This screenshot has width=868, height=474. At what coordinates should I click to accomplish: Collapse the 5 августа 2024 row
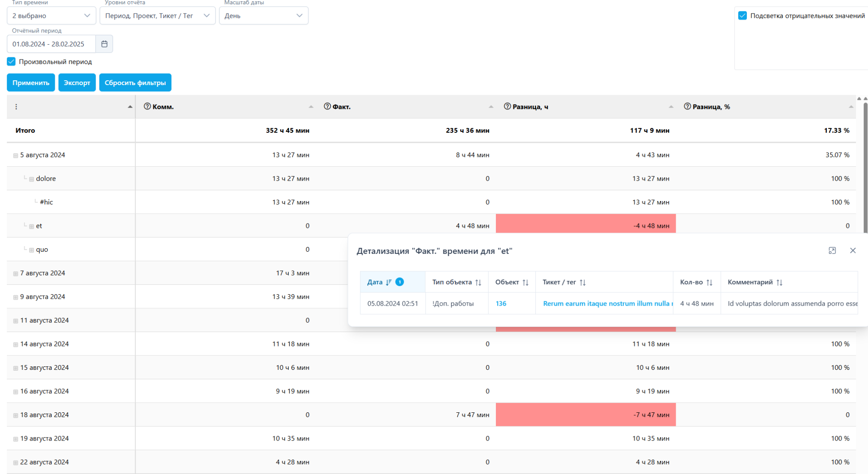16,155
